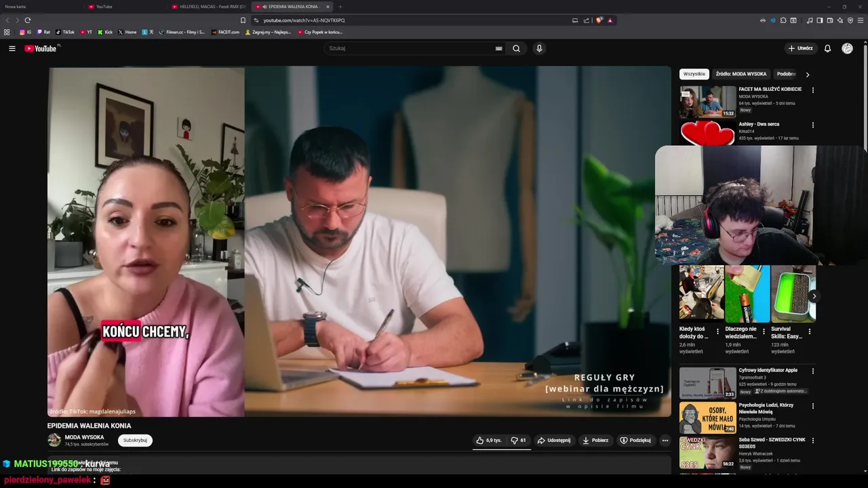Open the FACEIT.com bookmark
The image size is (868, 488).
point(225,32)
